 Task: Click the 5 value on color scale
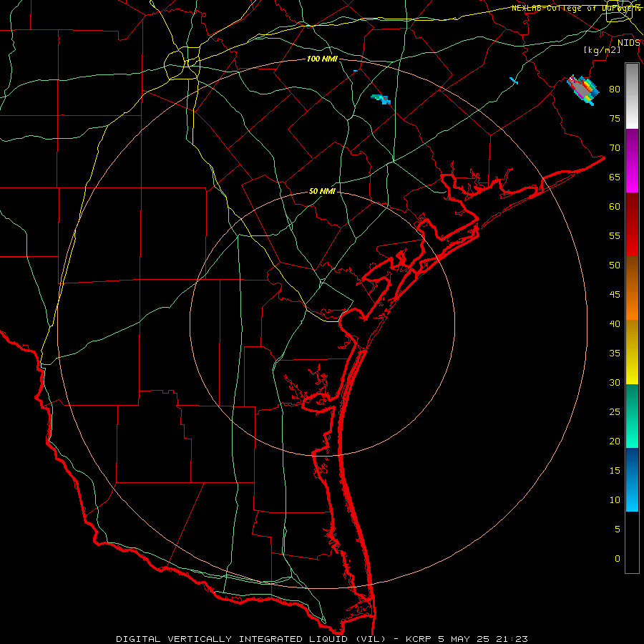click(618, 529)
